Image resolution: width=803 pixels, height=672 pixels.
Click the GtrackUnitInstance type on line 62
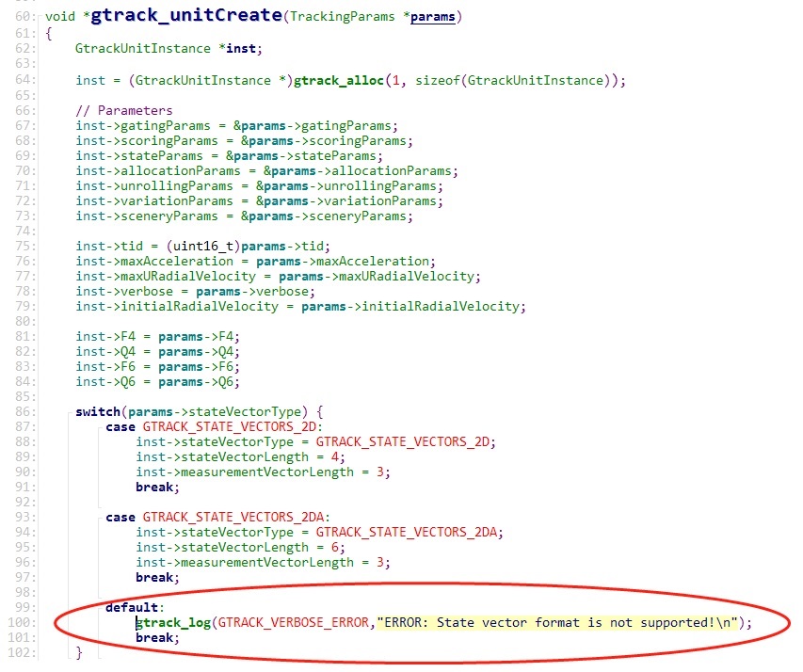pyautogui.click(x=143, y=49)
